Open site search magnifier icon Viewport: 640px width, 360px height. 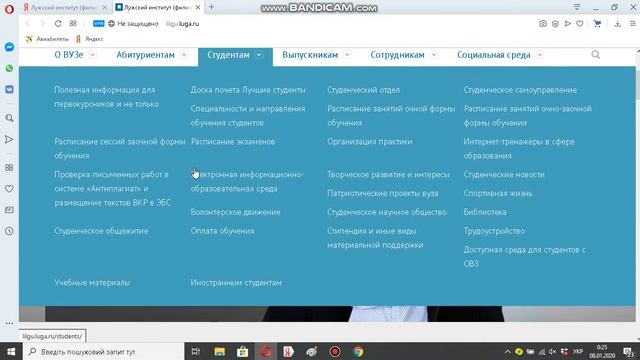[596, 55]
